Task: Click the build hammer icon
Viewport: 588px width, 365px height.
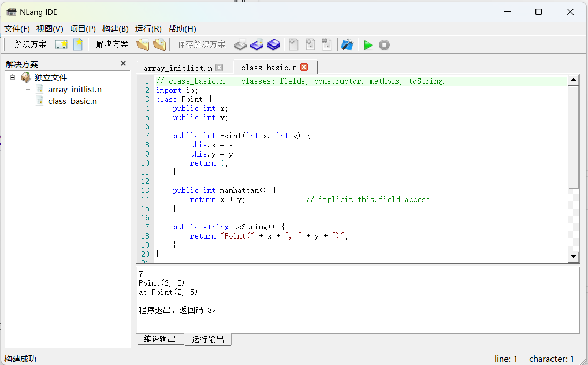Action: click(347, 44)
